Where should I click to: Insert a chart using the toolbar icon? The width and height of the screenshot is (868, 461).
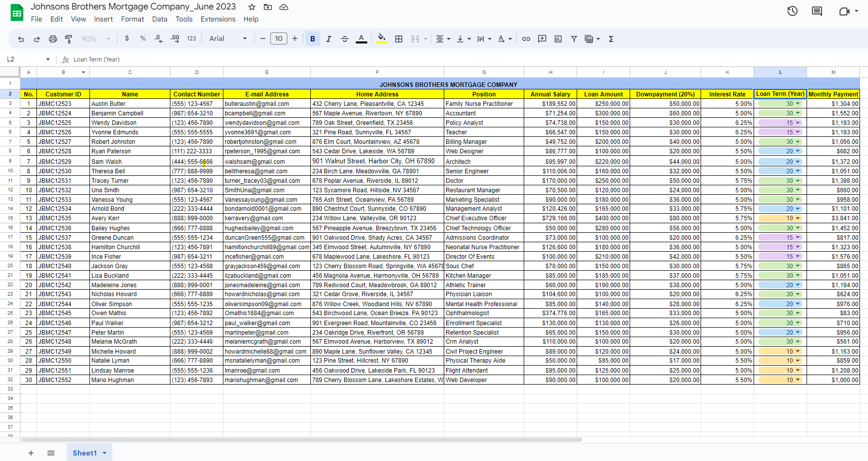coord(558,39)
